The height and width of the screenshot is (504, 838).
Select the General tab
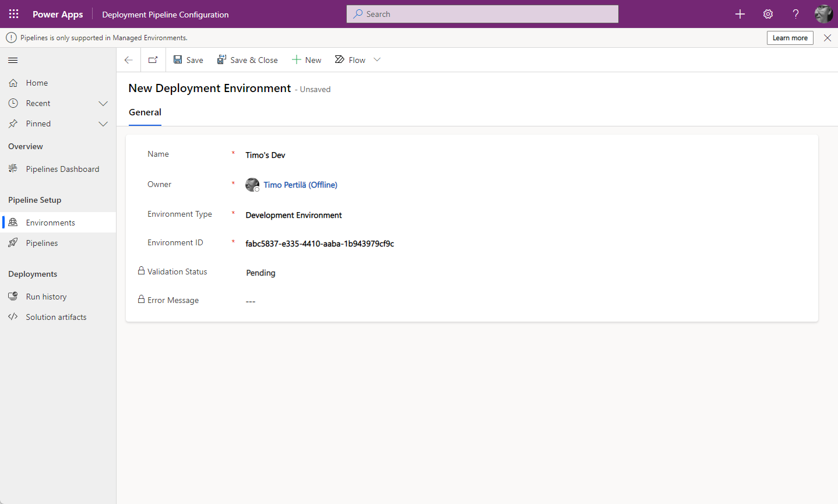tap(145, 112)
